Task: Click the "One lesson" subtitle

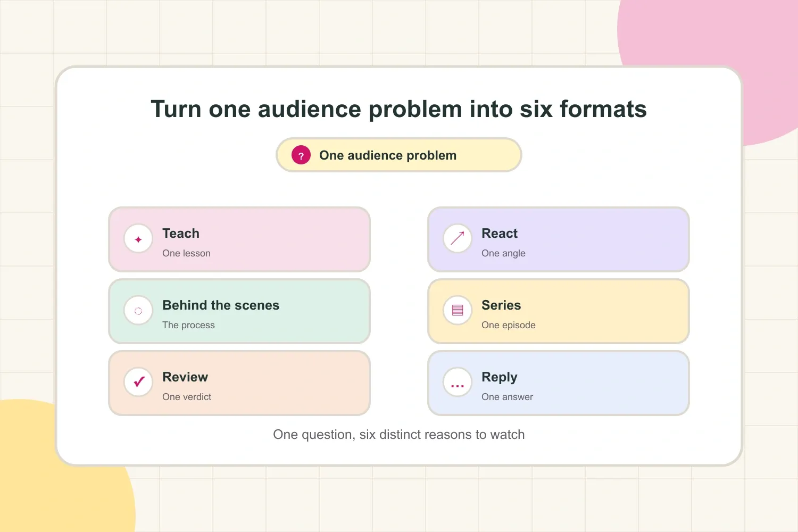Action: pos(186,253)
